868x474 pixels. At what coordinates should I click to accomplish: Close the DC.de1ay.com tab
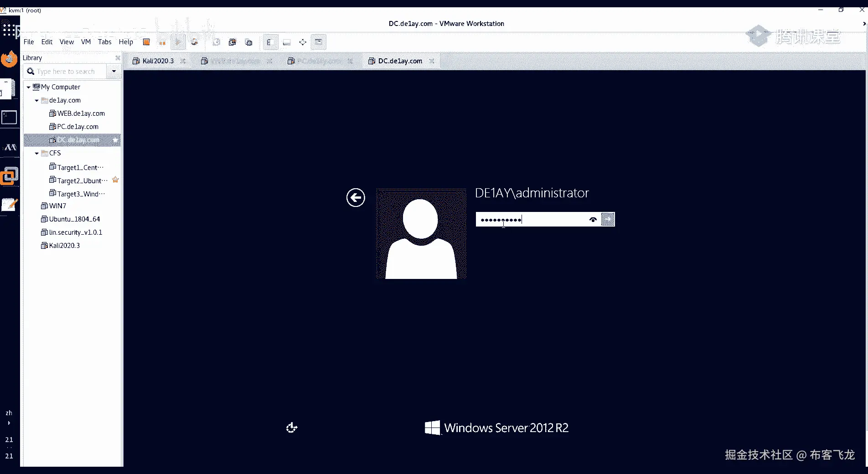pos(432,61)
